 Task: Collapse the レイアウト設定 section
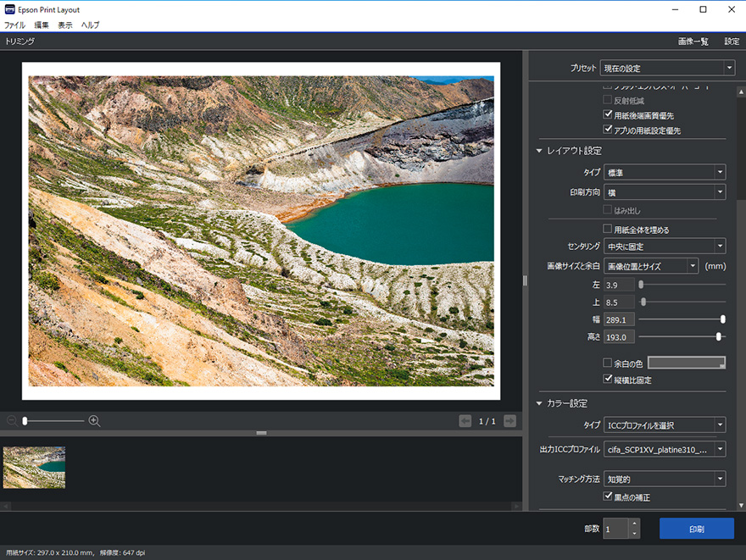coord(538,151)
